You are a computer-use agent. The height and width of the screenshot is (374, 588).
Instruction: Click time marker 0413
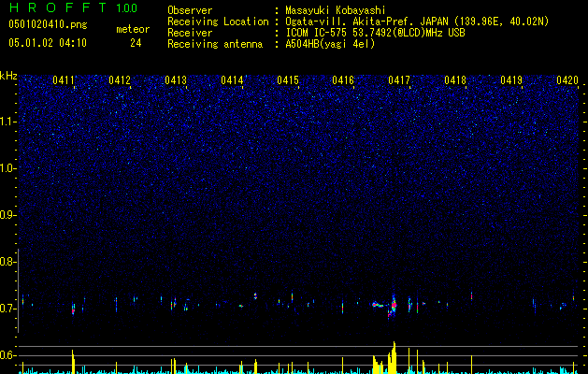176,80
